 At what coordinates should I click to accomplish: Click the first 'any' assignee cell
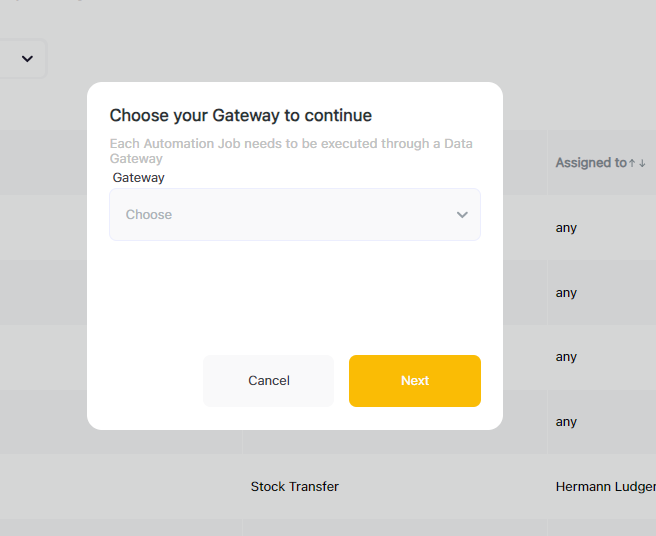click(567, 228)
